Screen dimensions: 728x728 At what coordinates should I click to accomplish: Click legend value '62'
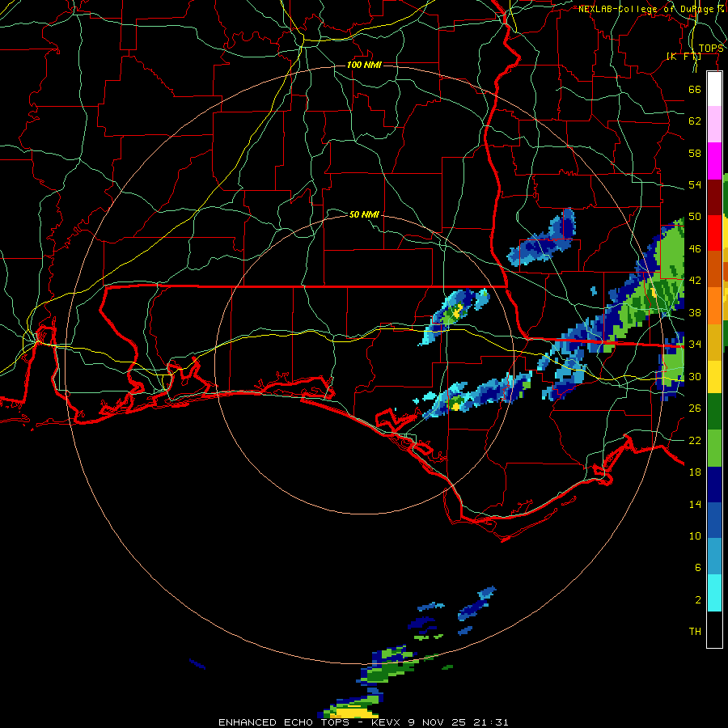point(695,121)
